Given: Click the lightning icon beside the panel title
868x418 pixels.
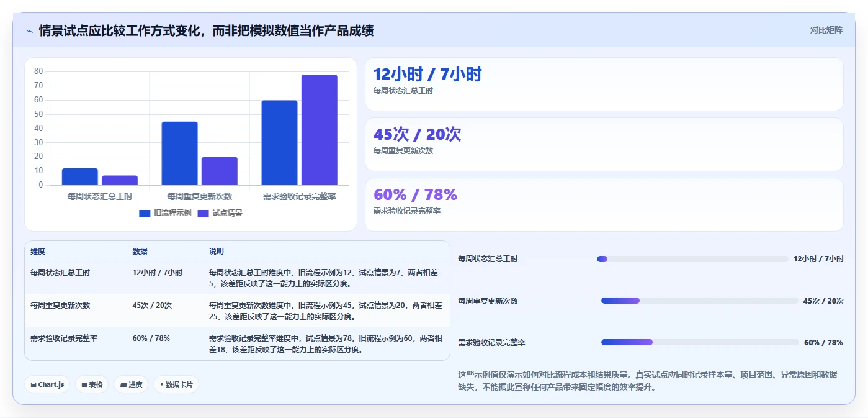Looking at the screenshot, I should coord(29,31).
